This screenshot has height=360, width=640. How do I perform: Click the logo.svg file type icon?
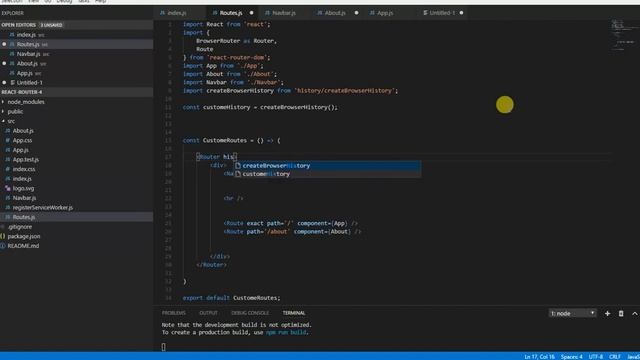click(8, 188)
